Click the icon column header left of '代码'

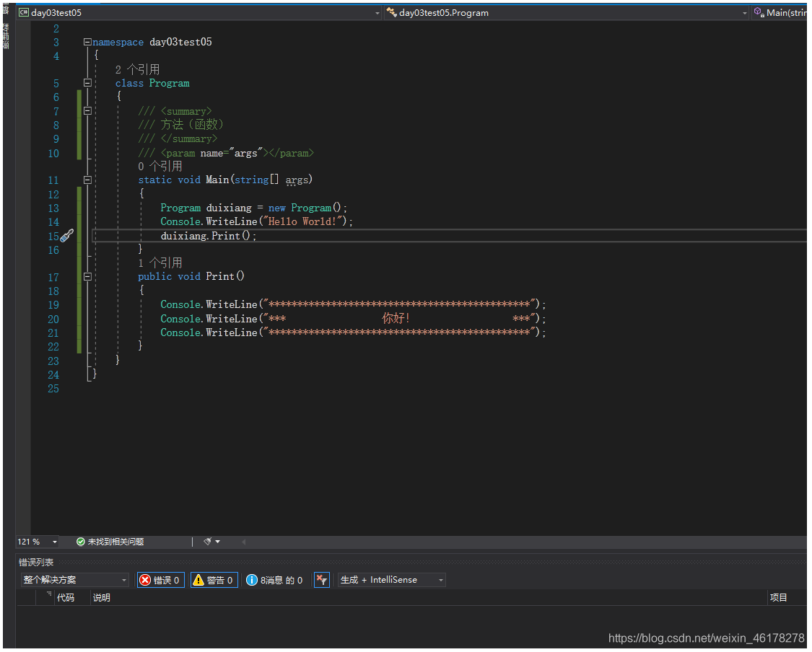pos(45,599)
